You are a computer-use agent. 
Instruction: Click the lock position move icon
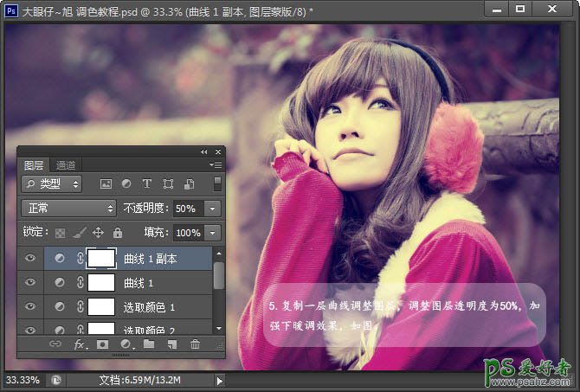pos(98,233)
